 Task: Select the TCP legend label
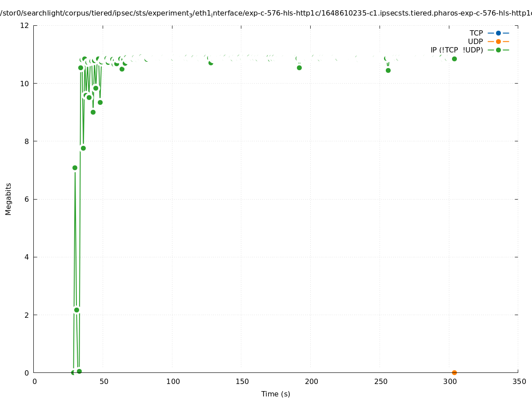476,33
